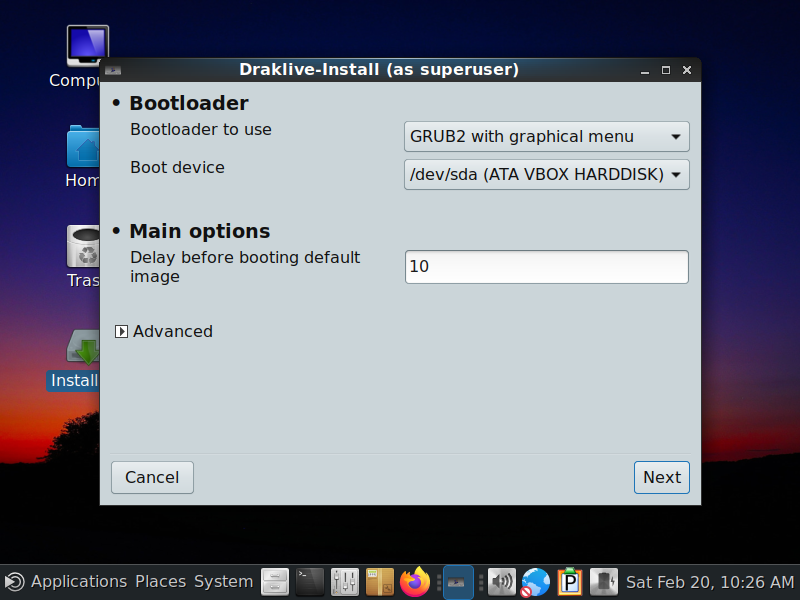Launch the terminal from the panel
The image size is (800, 600).
point(310,582)
